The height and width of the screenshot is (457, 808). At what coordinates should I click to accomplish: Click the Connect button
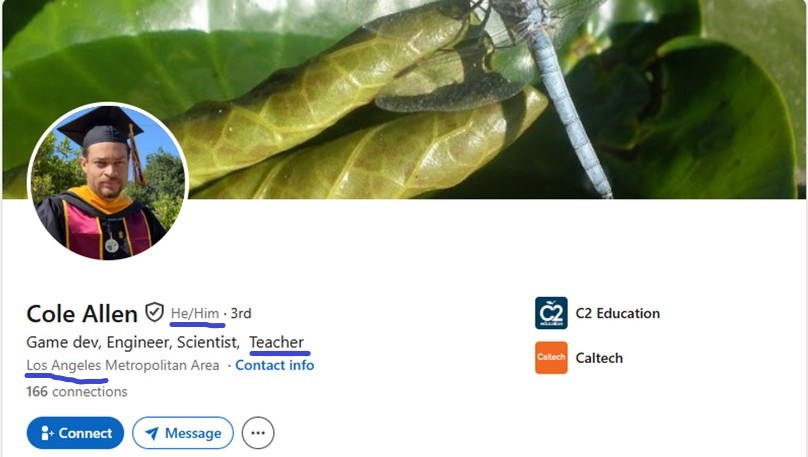(75, 433)
